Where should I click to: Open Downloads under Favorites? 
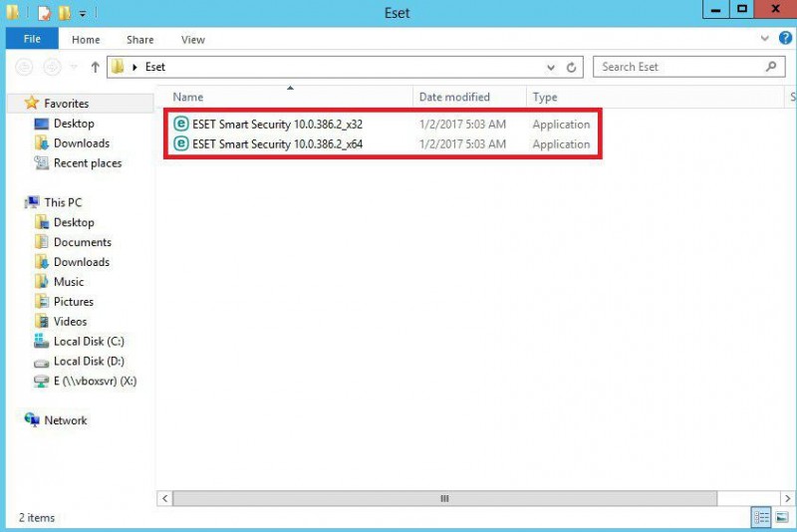[x=82, y=143]
